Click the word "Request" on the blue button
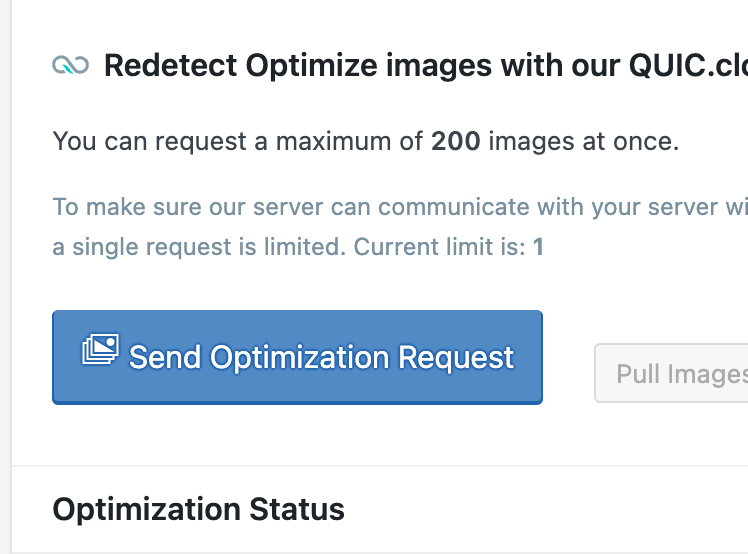The width and height of the screenshot is (748, 554). tap(457, 357)
